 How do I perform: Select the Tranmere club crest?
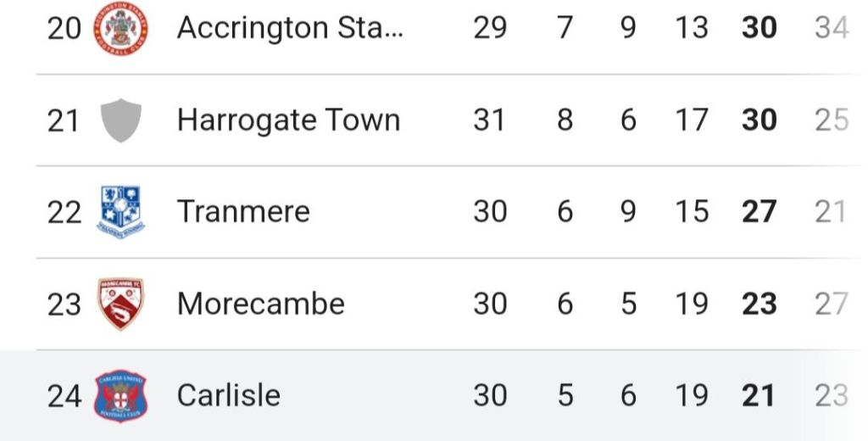click(x=121, y=211)
